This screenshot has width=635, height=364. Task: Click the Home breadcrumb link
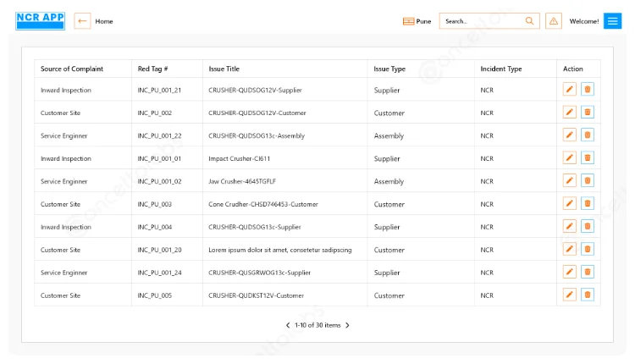click(x=104, y=21)
